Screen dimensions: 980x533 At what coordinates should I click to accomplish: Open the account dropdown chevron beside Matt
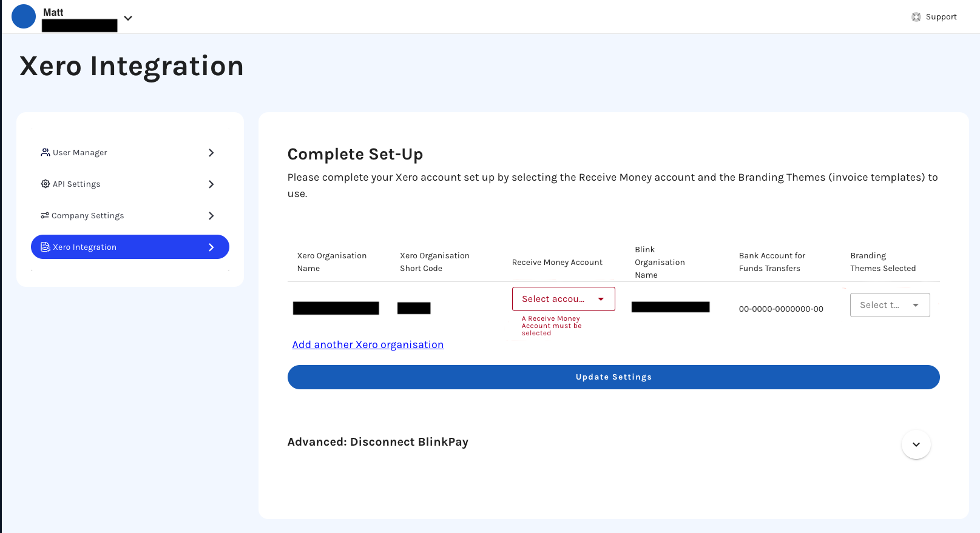coord(128,18)
